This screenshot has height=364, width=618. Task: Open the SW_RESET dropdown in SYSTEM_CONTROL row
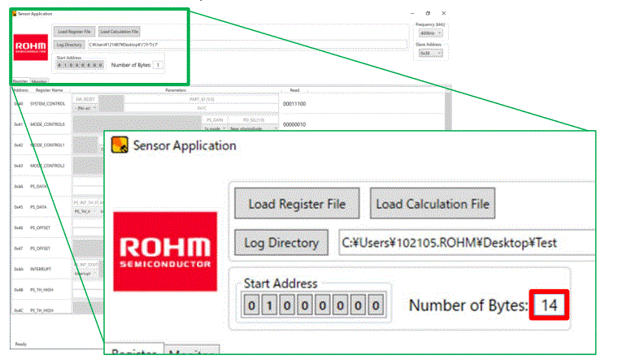[85, 108]
